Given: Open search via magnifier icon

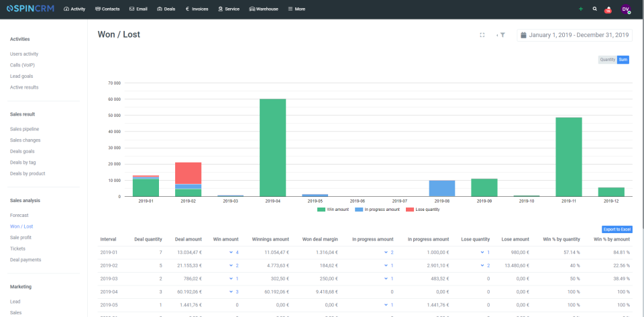Looking at the screenshot, I should pos(595,9).
